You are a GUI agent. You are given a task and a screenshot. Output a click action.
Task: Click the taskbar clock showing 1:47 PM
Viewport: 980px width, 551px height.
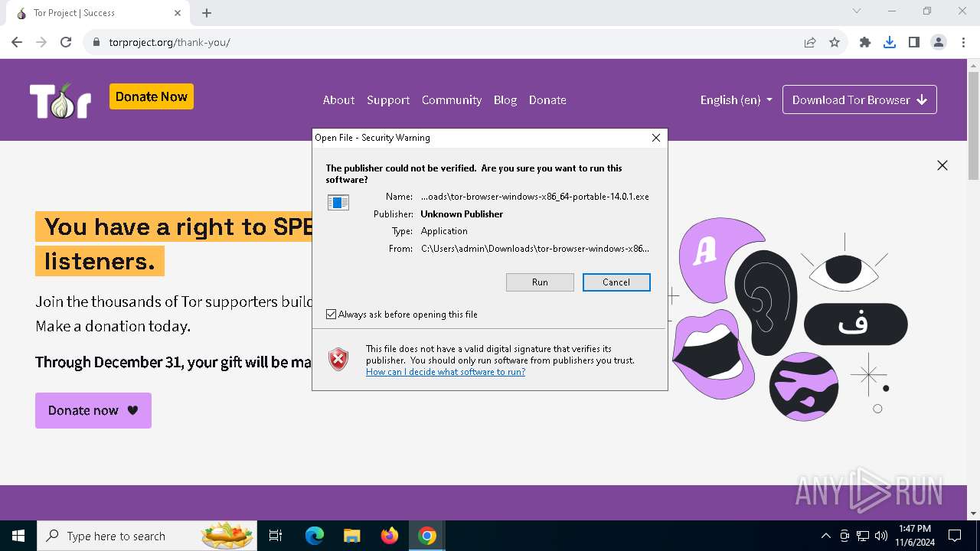[914, 536]
